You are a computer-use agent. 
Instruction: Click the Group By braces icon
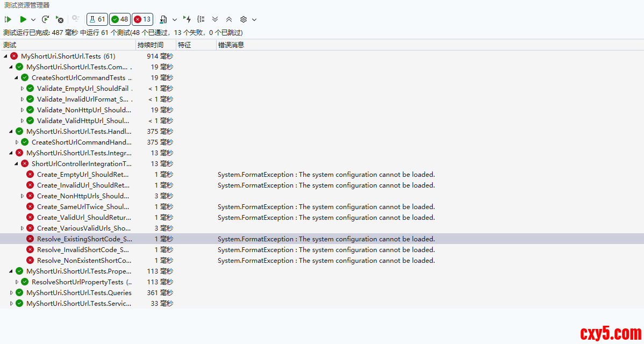[x=201, y=19]
